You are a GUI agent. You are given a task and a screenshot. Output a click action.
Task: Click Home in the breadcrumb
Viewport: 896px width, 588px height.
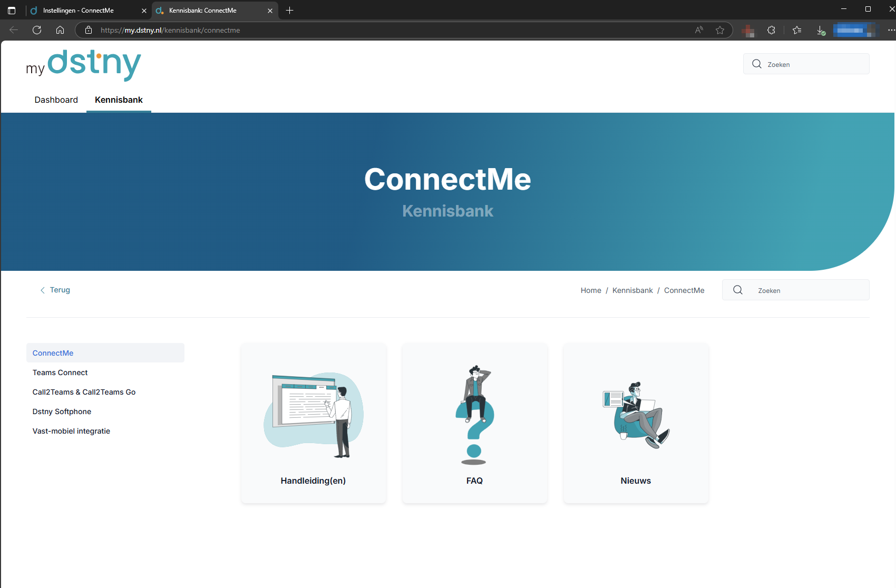pos(590,290)
